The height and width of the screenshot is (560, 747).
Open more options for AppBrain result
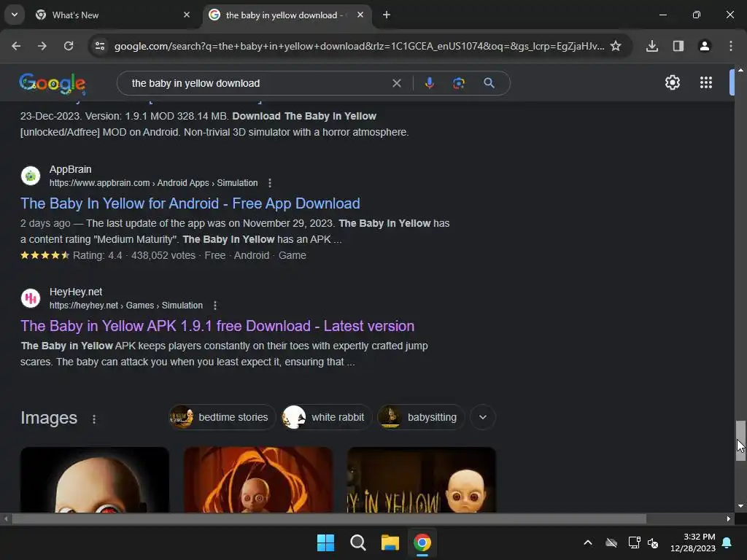270,183
